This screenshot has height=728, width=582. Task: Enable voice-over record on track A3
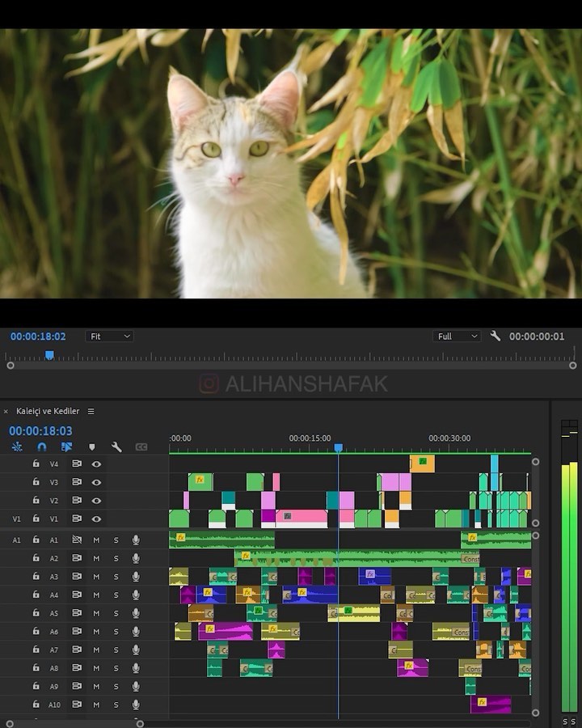(136, 577)
